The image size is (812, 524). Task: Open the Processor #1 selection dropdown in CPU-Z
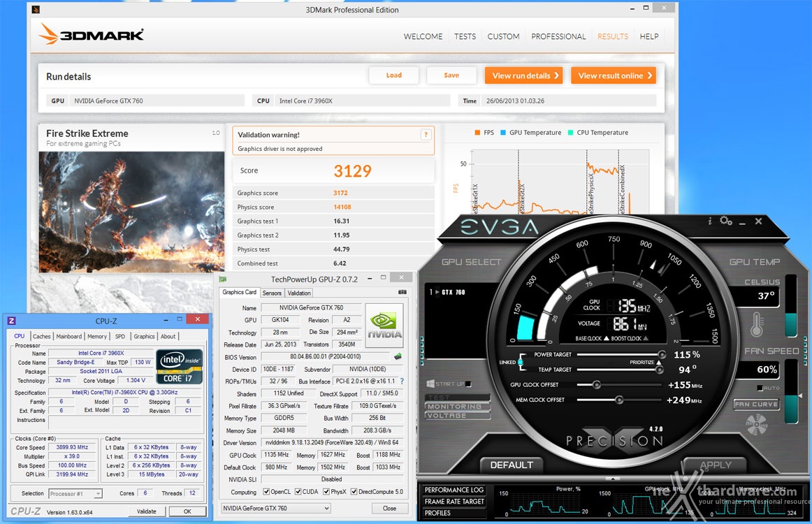[x=75, y=494]
